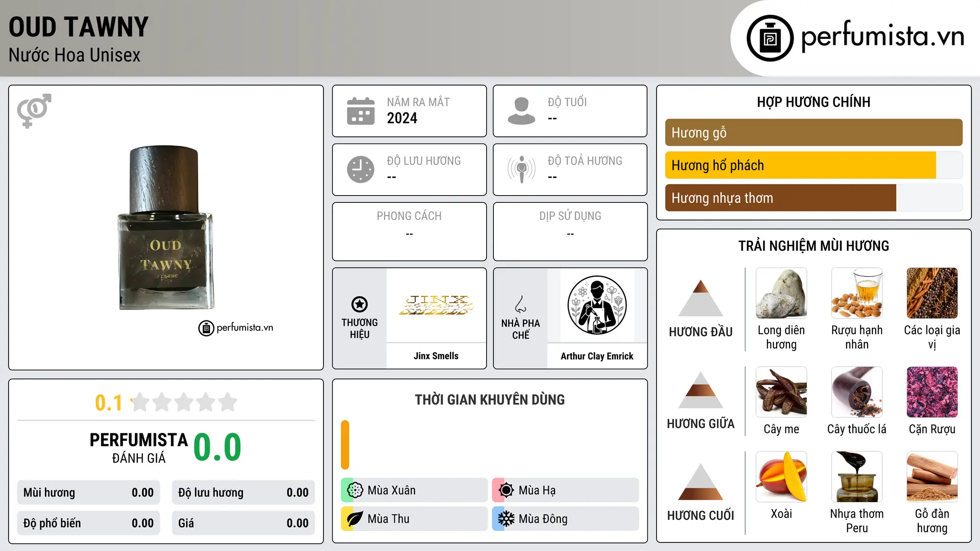Click the Perfumista đánh giá label
The width and height of the screenshot is (980, 551).
(x=138, y=448)
